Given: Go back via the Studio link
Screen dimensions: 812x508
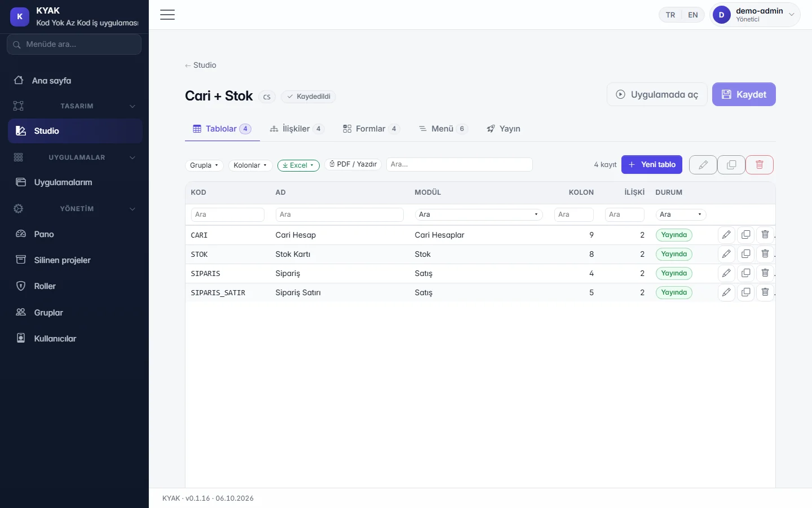Looking at the screenshot, I should click(201, 65).
